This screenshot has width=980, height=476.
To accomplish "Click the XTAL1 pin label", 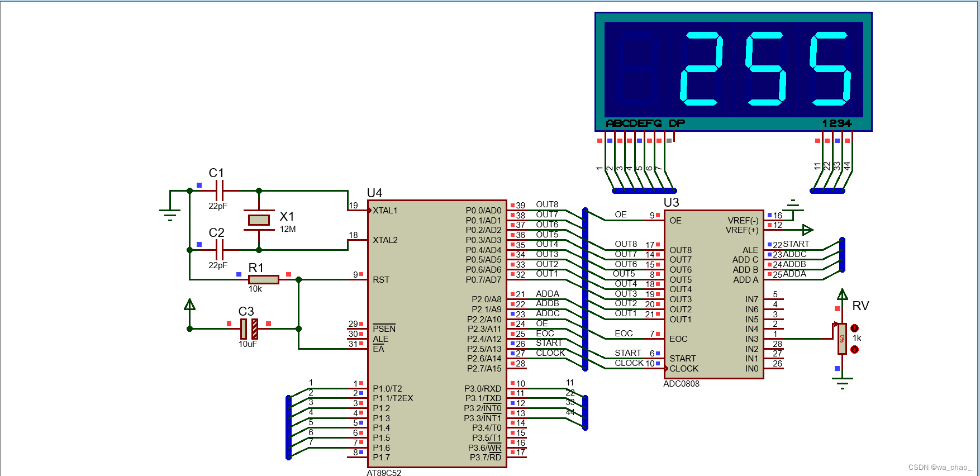I will pyautogui.click(x=385, y=211).
